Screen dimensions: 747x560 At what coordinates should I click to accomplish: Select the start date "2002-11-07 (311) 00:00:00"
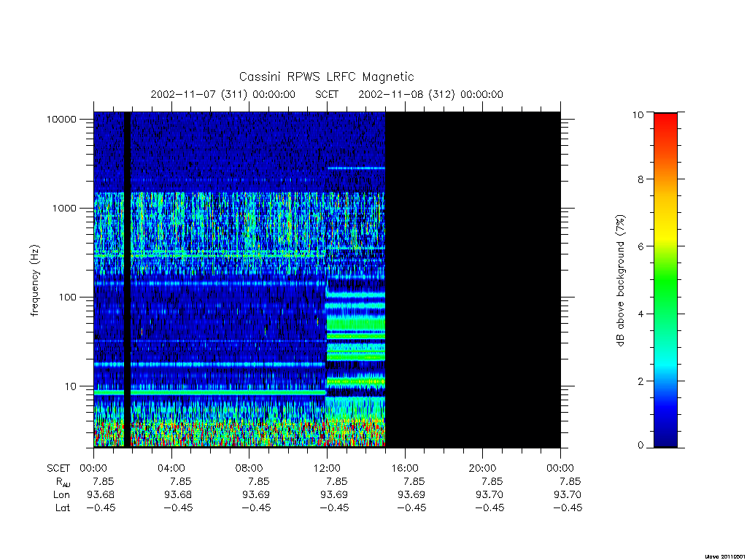(223, 94)
